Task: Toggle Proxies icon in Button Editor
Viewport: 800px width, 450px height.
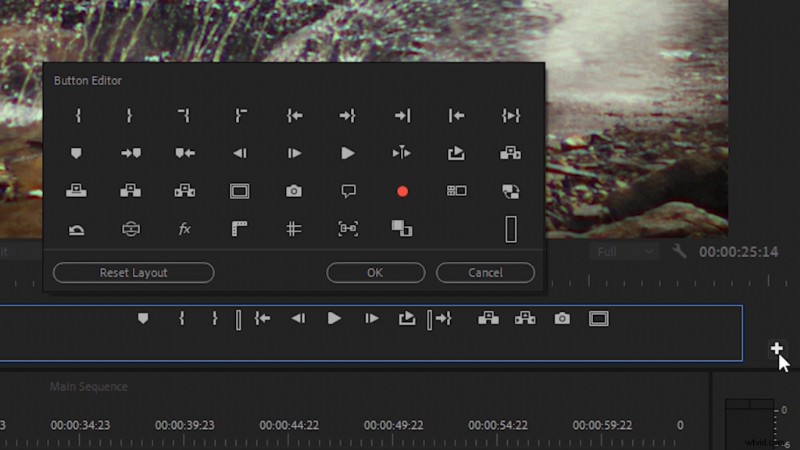Action: pos(511,191)
